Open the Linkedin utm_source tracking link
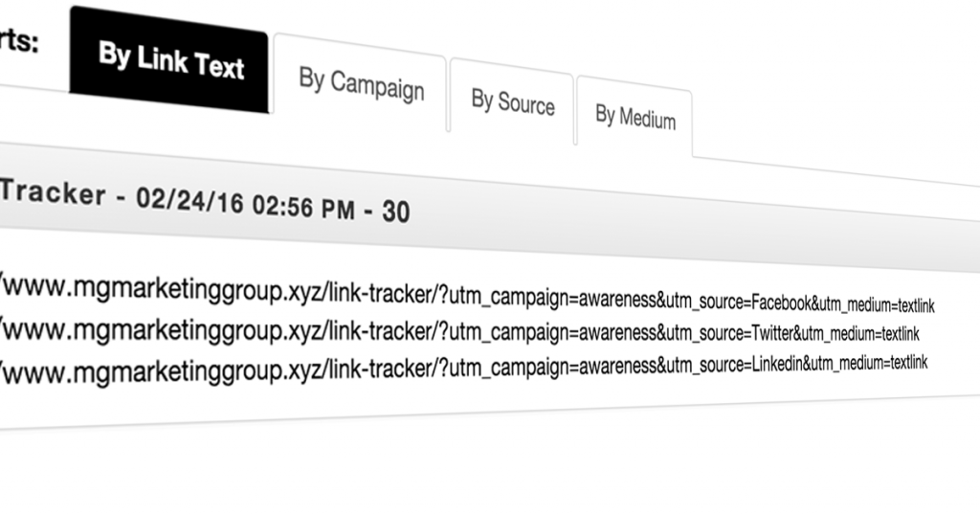The width and height of the screenshot is (980, 515). click(463, 367)
